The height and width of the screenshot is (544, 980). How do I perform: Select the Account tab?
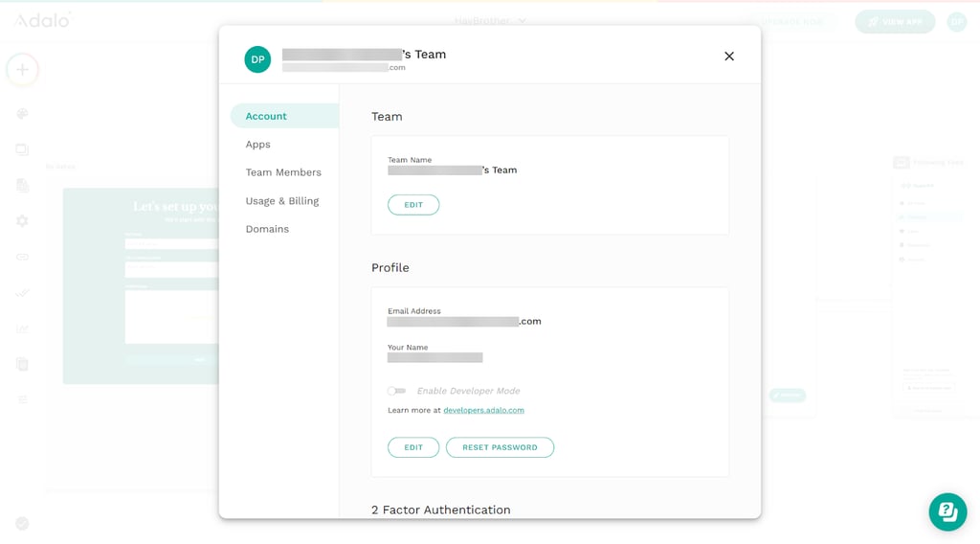tap(284, 116)
